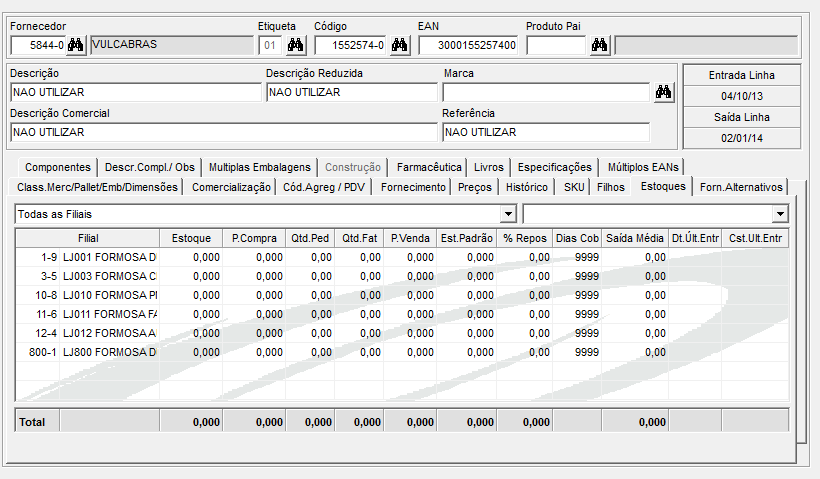Select the Múltiplos EANs tab

pos(643,167)
